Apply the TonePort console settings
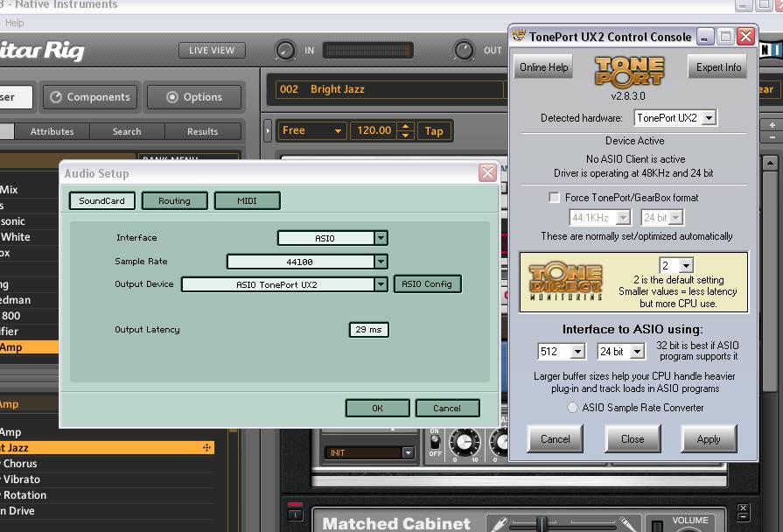The width and height of the screenshot is (783, 532). [709, 439]
